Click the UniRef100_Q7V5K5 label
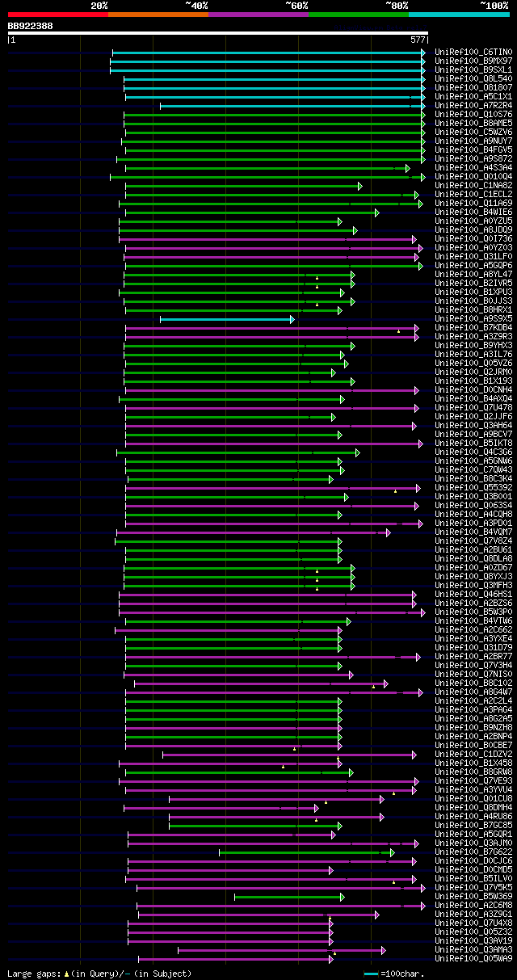Viewport: 517px width, 980px height. 473,888
